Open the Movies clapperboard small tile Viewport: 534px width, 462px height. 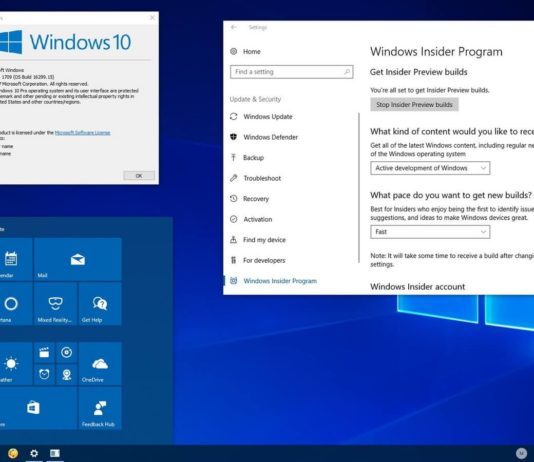pos(44,352)
